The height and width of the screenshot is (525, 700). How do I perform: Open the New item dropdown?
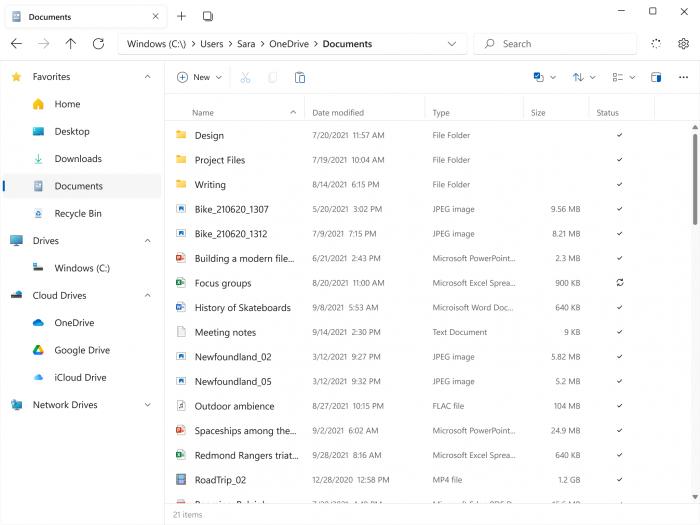[x=199, y=77]
